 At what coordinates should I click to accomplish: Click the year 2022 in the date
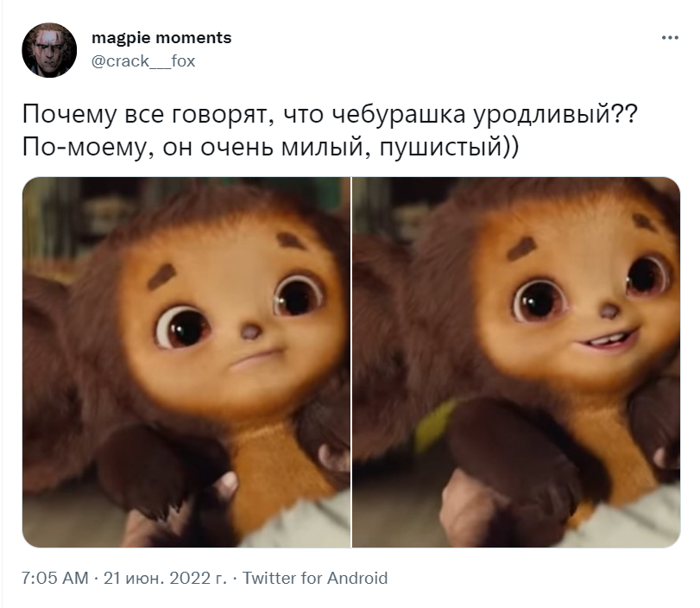[x=190, y=578]
